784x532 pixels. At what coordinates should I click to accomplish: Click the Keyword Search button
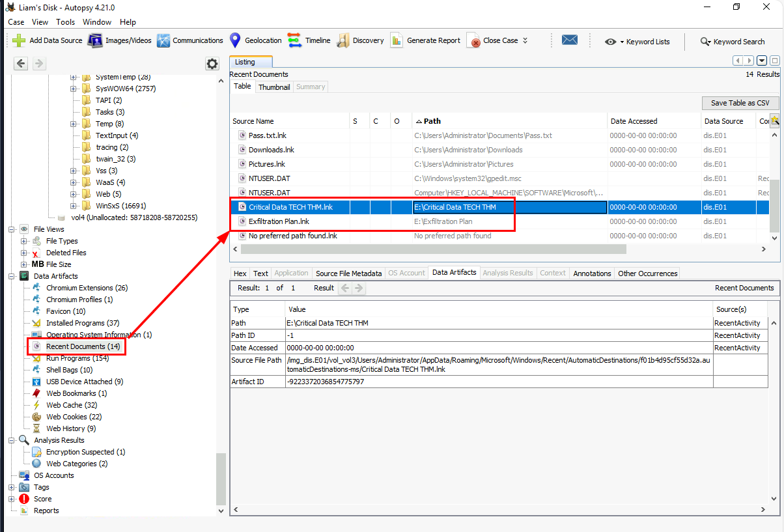[x=732, y=42]
